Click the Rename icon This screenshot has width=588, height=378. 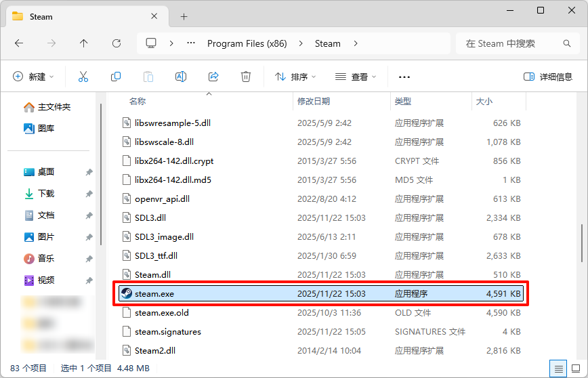click(181, 77)
